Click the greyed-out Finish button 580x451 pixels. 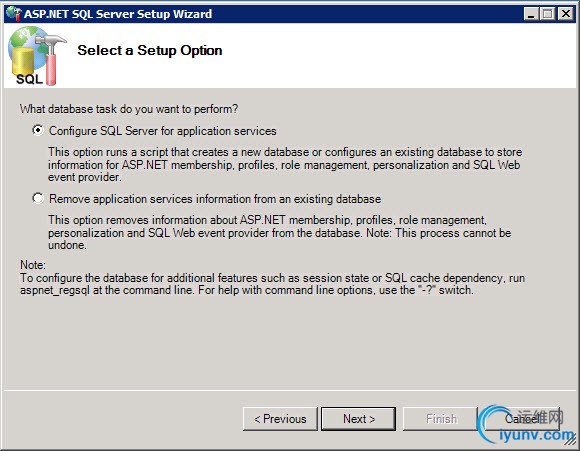point(440,419)
